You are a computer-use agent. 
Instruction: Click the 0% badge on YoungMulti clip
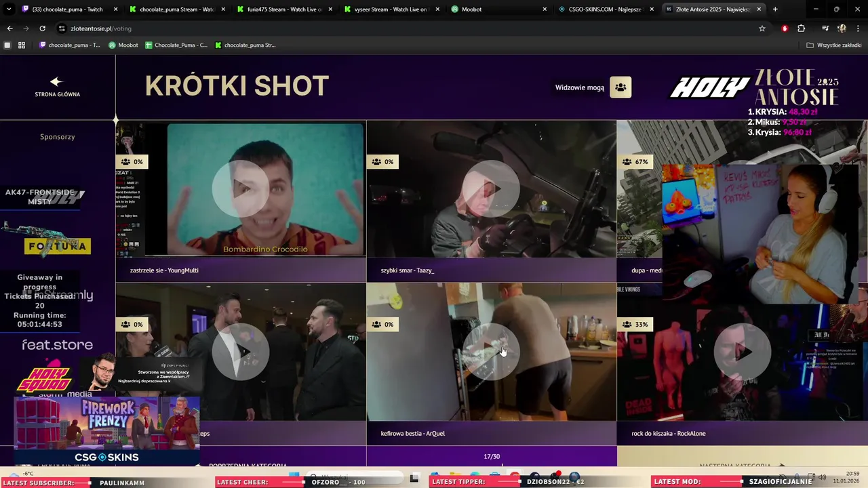pyautogui.click(x=132, y=162)
